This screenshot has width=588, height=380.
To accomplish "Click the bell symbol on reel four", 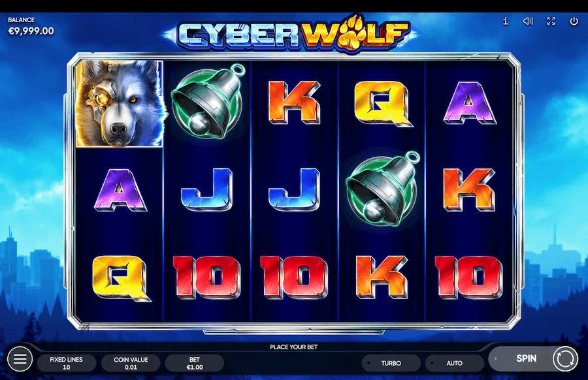I will click(382, 189).
